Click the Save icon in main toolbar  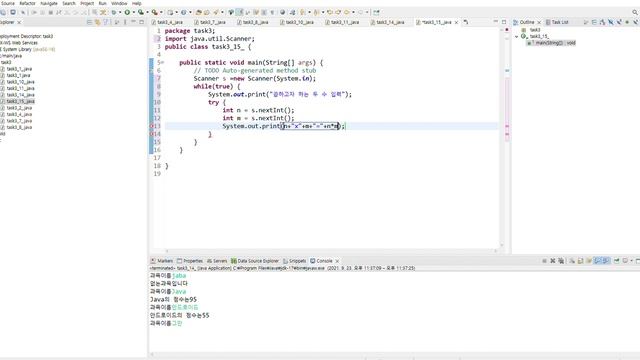click(x=4, y=12)
